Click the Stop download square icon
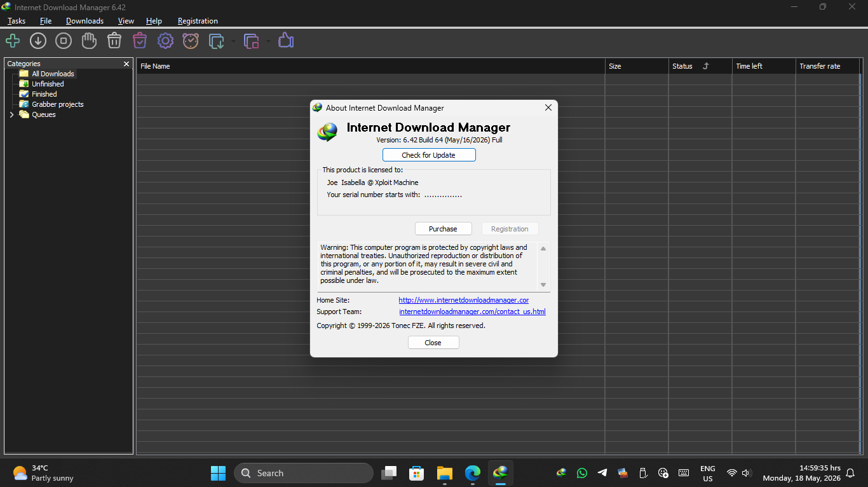The image size is (868, 487). point(64,41)
